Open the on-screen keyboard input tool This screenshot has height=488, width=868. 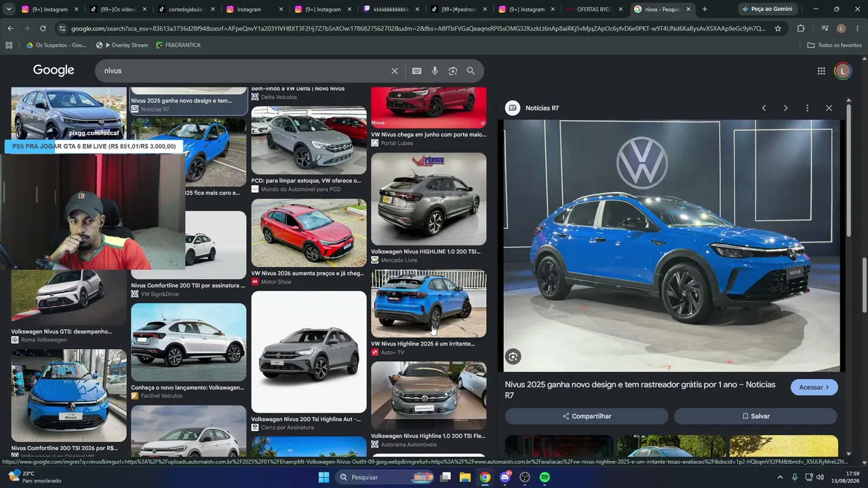(416, 71)
